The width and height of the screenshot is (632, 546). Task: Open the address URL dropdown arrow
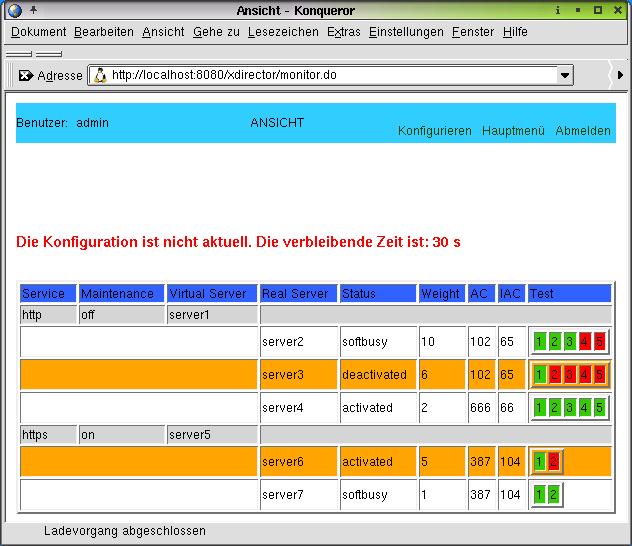[x=565, y=75]
